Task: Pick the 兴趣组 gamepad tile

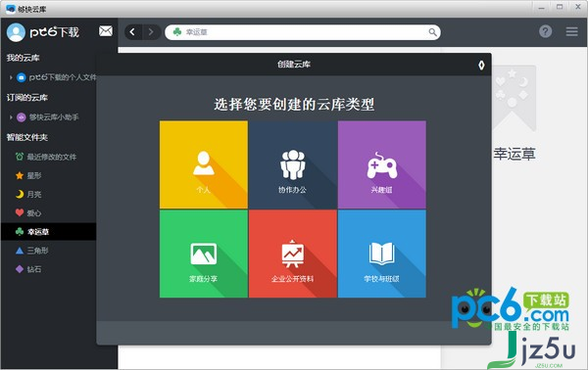Action: pyautogui.click(x=382, y=164)
